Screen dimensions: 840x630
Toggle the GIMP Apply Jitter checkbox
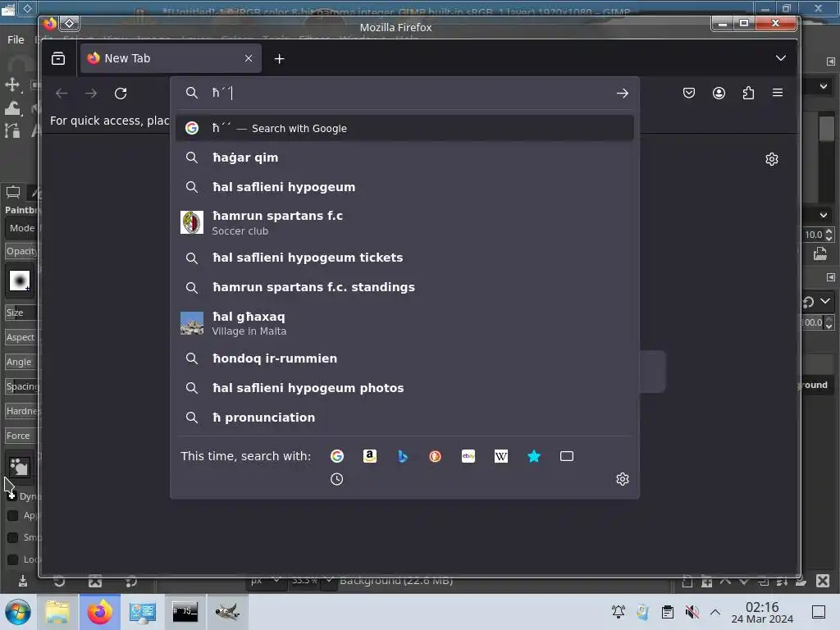(13, 515)
